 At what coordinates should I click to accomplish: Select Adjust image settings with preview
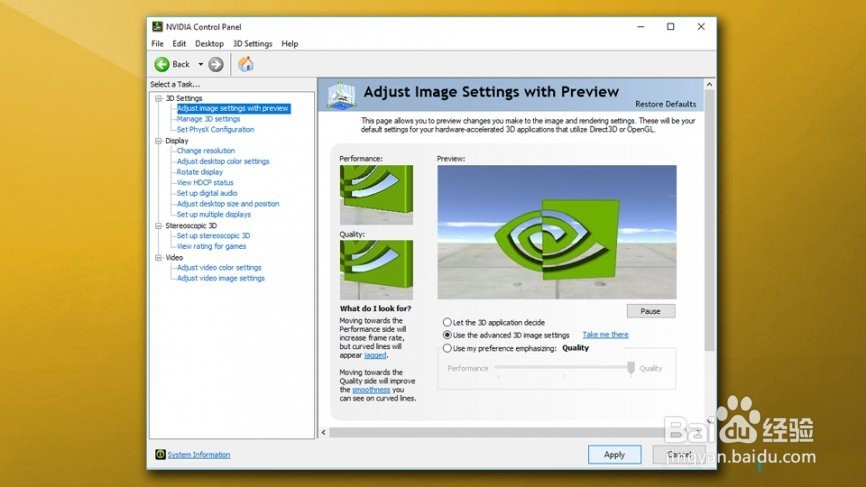point(233,108)
